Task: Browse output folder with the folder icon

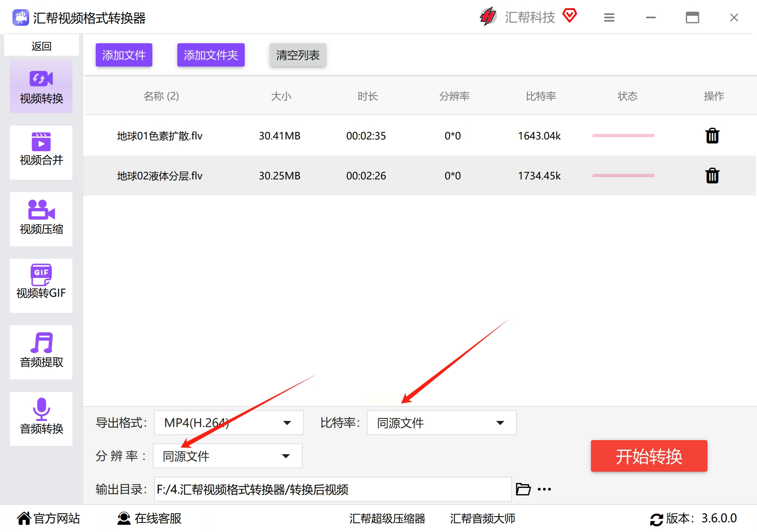Action: tap(523, 489)
